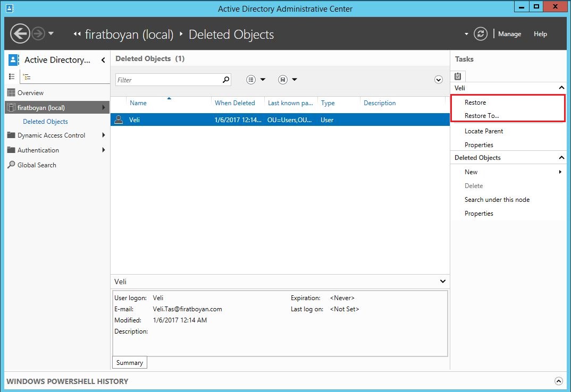Open view options dropdown arrow
The image size is (571, 392).
(x=263, y=80)
